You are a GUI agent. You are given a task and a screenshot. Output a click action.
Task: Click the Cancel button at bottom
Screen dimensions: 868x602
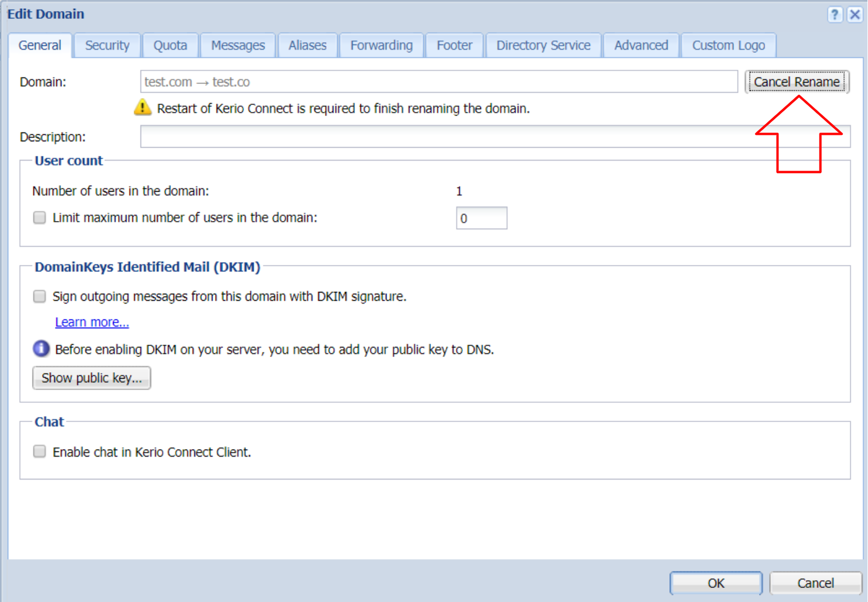coord(815,583)
